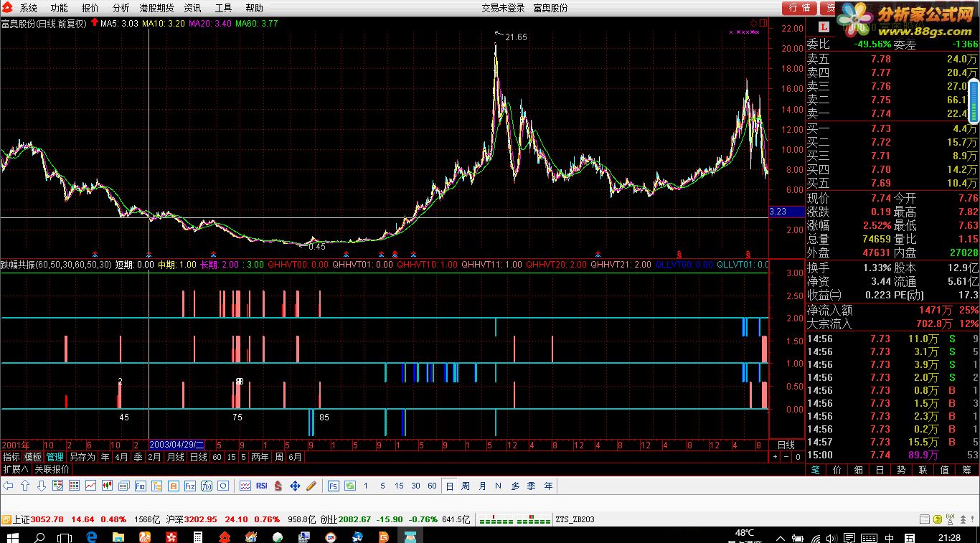Image resolution: width=980 pixels, height=543 pixels.
Task: Click the up arrow toolbar icon
Action: point(24,486)
